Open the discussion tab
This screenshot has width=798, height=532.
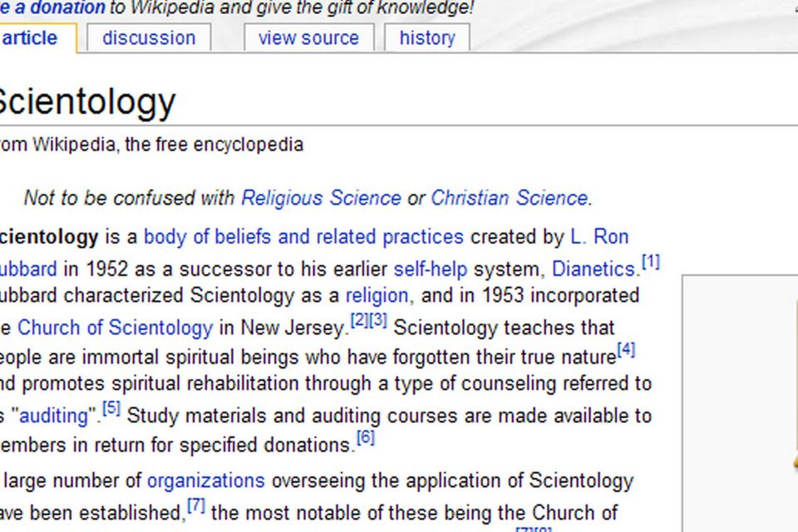149,38
